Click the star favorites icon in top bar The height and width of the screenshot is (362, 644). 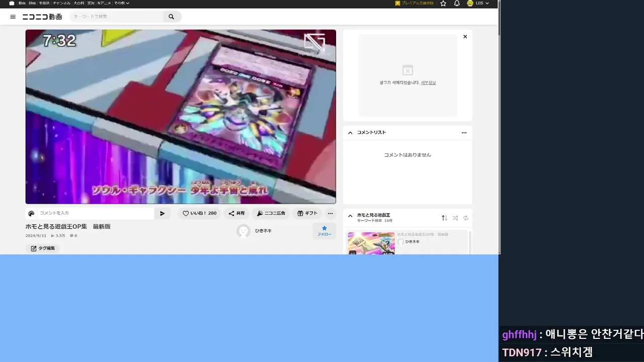point(443,3)
